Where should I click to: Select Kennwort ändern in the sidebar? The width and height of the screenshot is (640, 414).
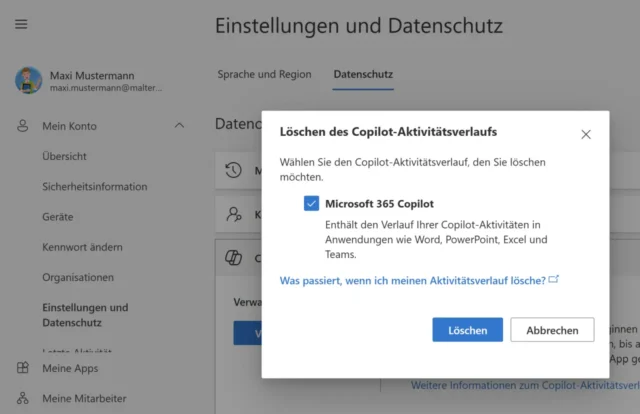click(x=82, y=247)
